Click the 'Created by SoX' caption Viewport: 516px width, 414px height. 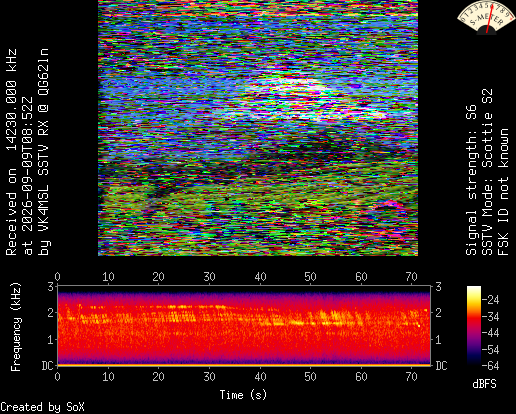point(42,407)
